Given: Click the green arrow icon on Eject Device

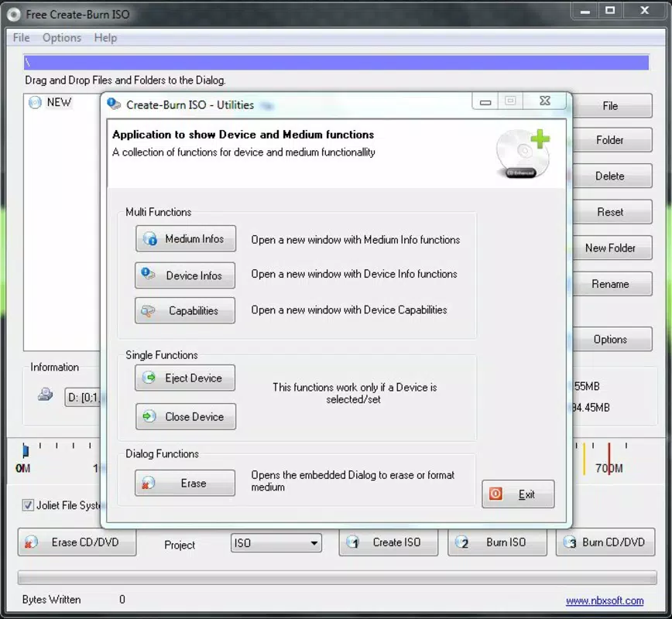Looking at the screenshot, I should tap(149, 378).
